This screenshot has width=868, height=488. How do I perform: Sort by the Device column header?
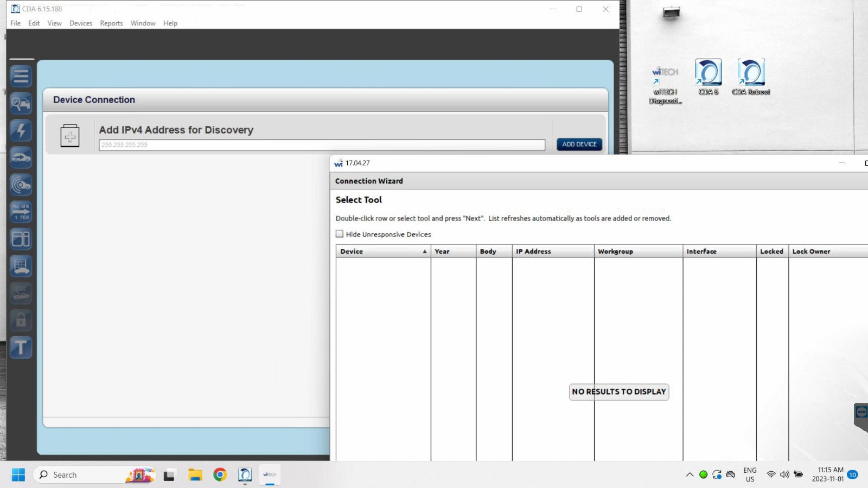pyautogui.click(x=382, y=252)
